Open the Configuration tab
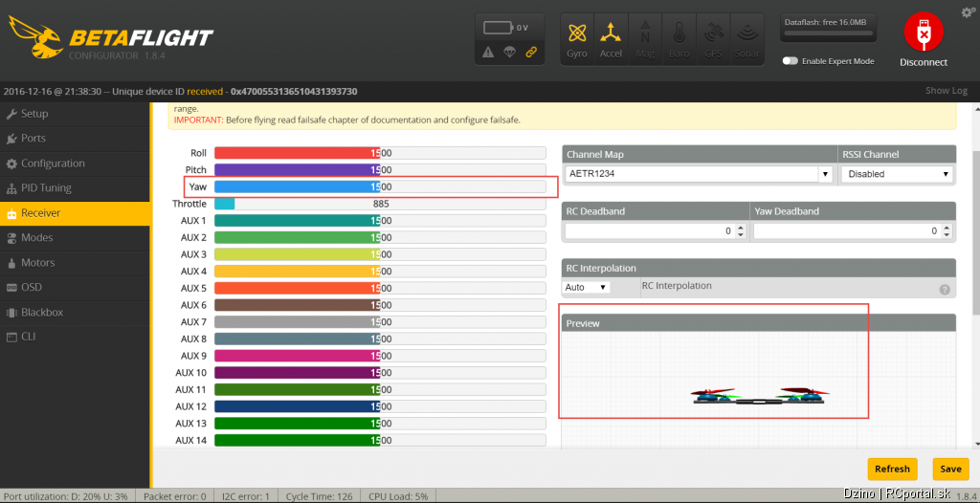 pos(75,164)
